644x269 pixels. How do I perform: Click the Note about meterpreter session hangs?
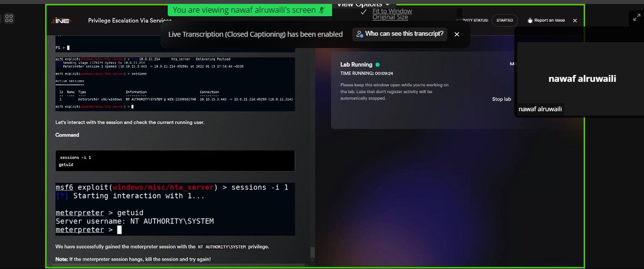point(133,259)
